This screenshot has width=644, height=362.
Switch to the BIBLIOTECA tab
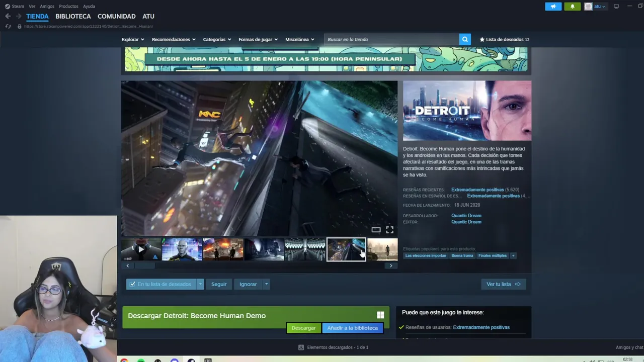pyautogui.click(x=73, y=16)
